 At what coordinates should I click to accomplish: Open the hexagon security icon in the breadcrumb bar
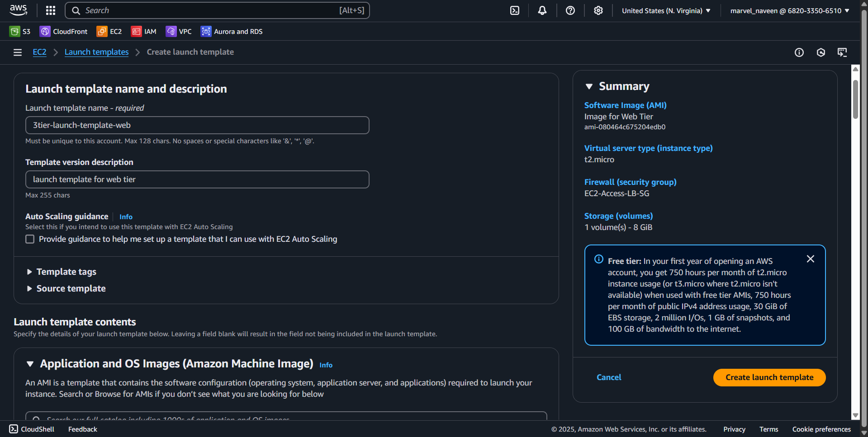pyautogui.click(x=821, y=52)
